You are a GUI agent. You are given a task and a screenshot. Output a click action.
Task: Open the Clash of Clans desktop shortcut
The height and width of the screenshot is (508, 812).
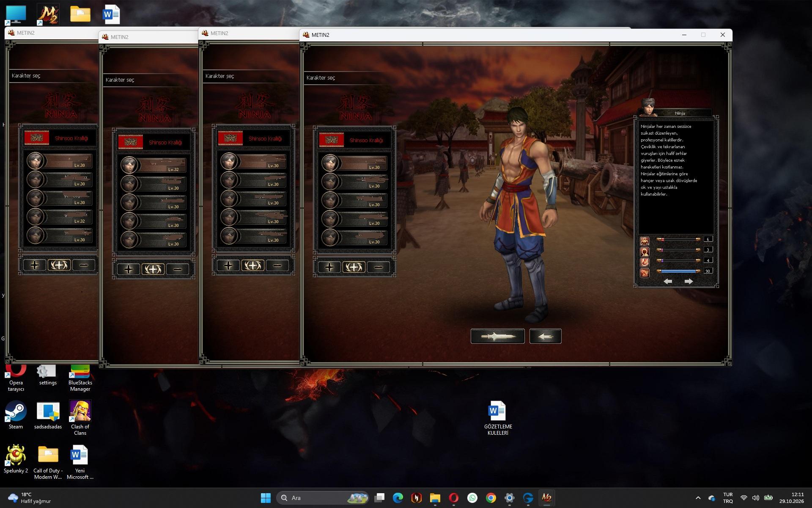(80, 418)
